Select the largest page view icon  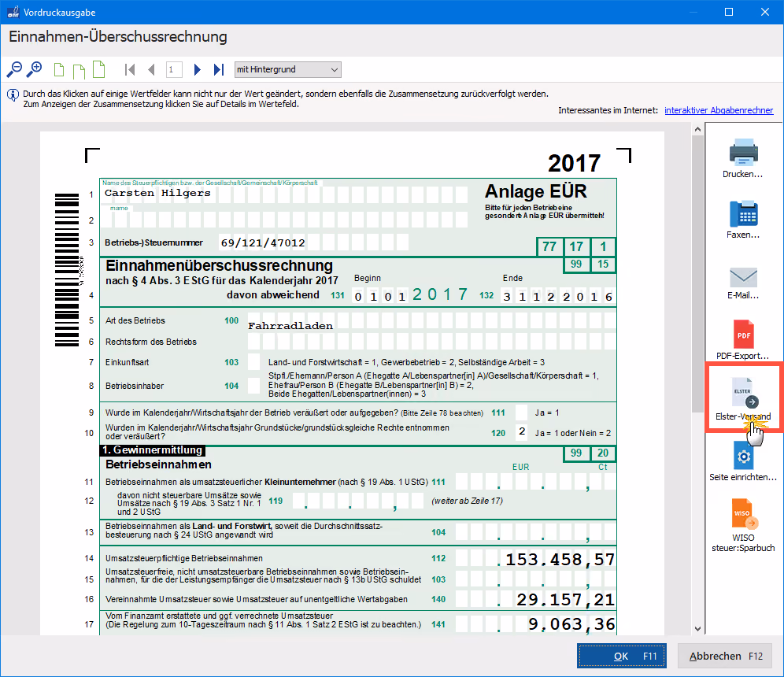click(99, 69)
